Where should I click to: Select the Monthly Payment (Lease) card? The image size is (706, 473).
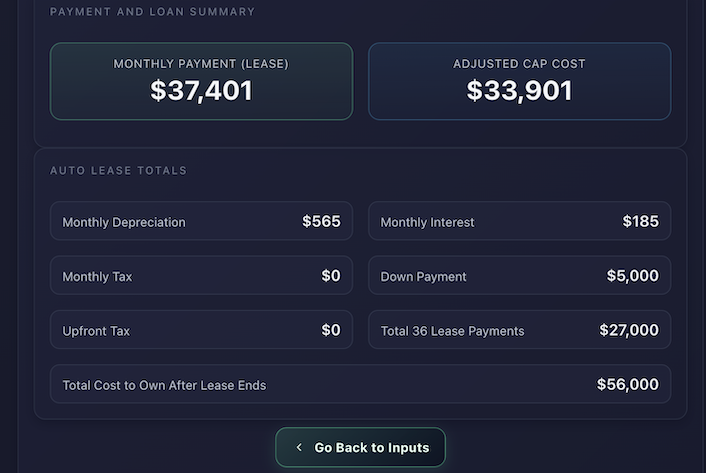pos(201,81)
